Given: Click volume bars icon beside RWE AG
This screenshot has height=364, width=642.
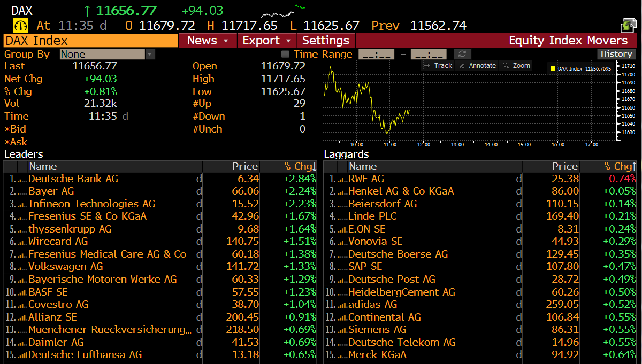Looking at the screenshot, I should click(342, 179).
